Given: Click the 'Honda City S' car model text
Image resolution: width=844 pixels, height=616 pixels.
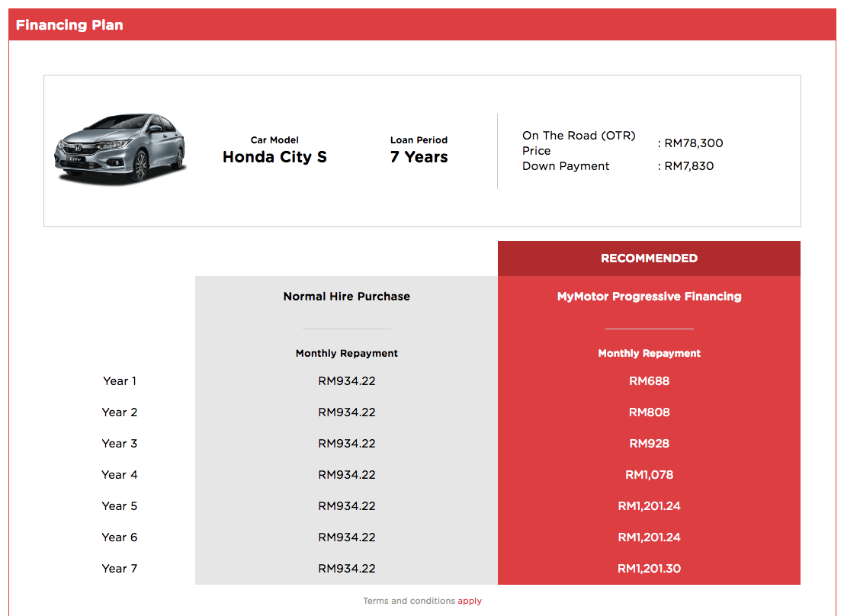Looking at the screenshot, I should click(x=274, y=157).
